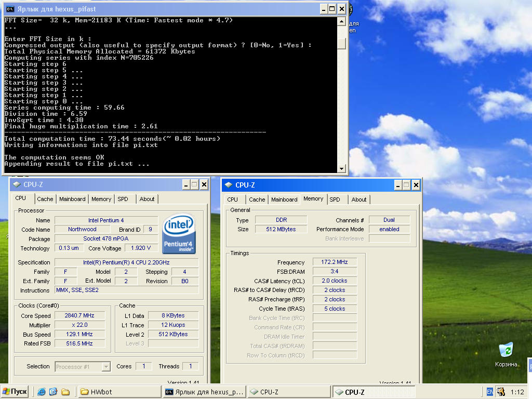Click the Specification value 'Intel(R) Pentium(R) 4 CPU 2.20GHz'

(x=127, y=262)
